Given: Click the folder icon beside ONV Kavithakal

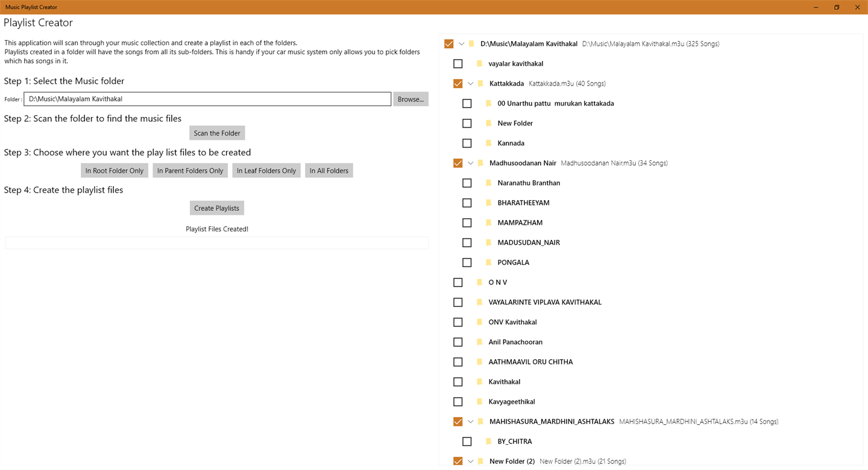Looking at the screenshot, I should (480, 322).
